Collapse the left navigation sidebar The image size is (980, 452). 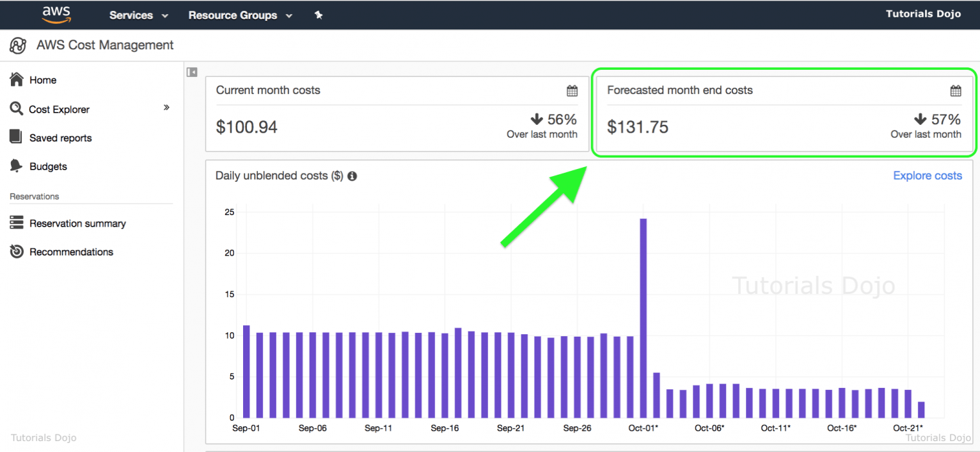191,72
